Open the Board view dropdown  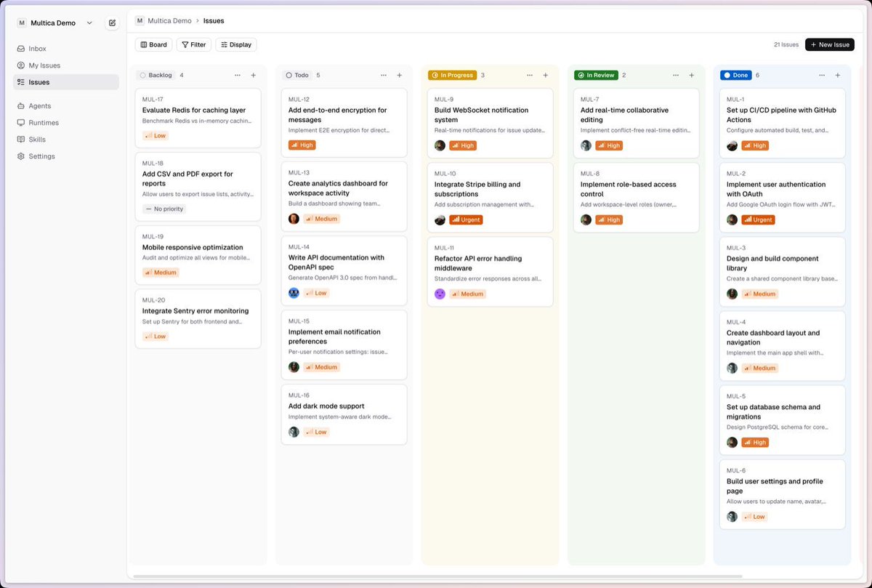[154, 44]
